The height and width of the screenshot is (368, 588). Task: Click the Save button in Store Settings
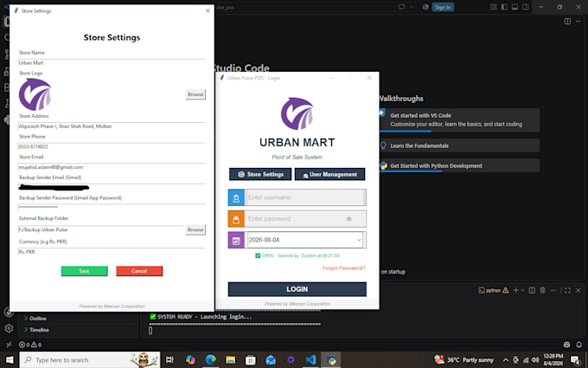(85, 271)
